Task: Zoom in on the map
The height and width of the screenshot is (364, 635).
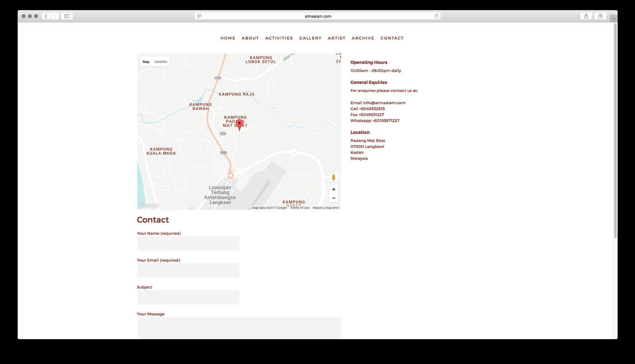Action: 333,190
